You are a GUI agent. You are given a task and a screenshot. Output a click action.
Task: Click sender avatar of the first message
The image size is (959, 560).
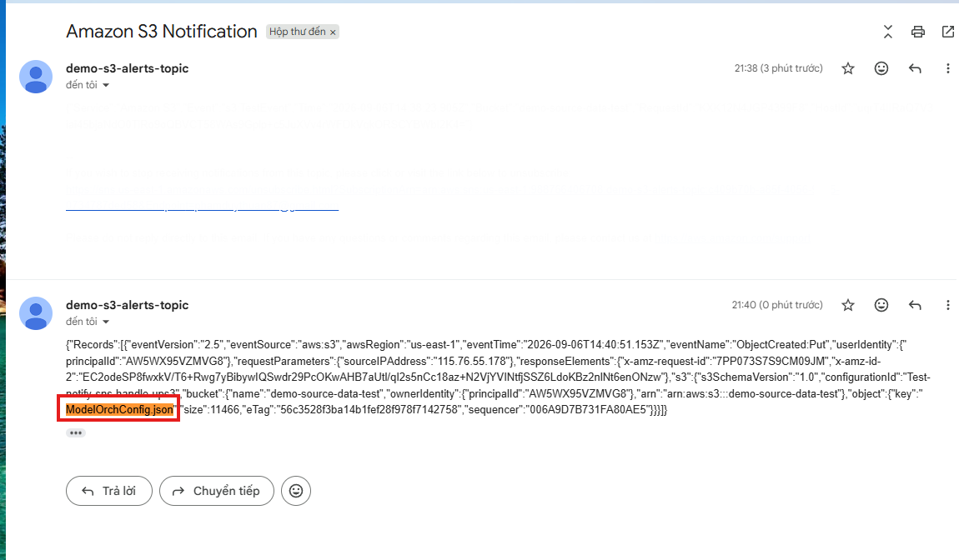coord(36,77)
